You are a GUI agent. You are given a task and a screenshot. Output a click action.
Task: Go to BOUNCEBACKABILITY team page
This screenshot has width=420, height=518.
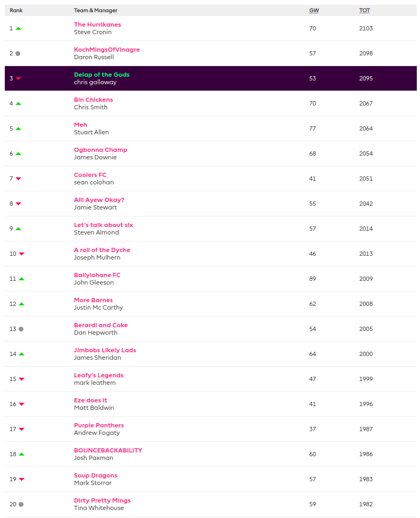coord(108,450)
